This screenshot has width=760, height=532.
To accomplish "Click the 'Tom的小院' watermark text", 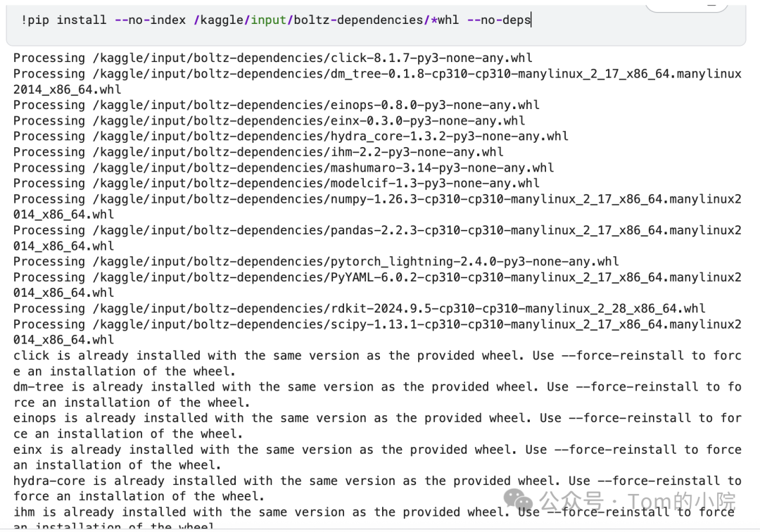I will pyautogui.click(x=681, y=501).
